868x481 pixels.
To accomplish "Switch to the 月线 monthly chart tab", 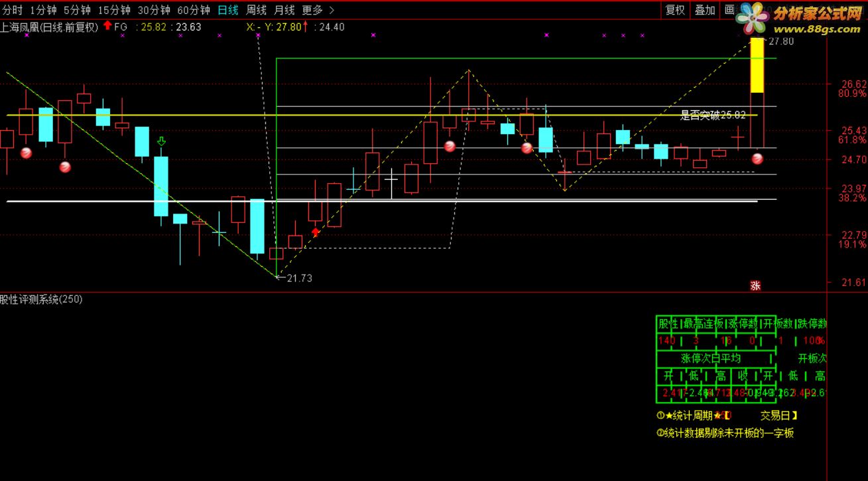I will point(284,10).
